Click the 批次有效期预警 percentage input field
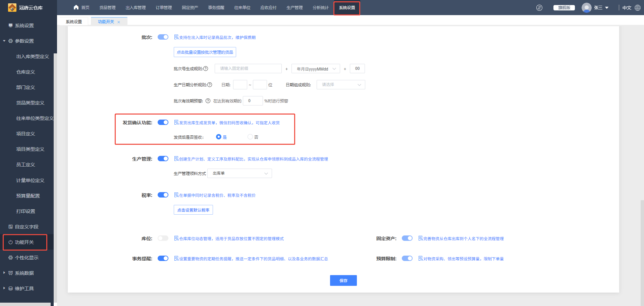 click(253, 101)
